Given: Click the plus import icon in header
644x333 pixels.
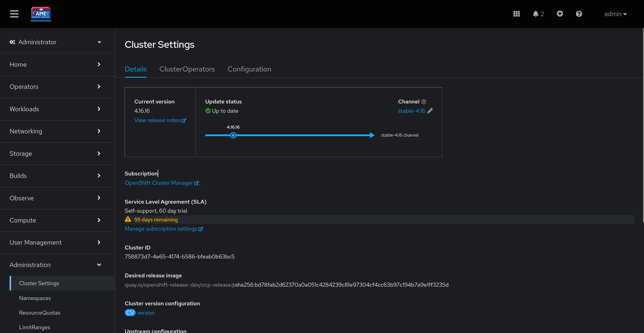Looking at the screenshot, I should click(x=560, y=14).
